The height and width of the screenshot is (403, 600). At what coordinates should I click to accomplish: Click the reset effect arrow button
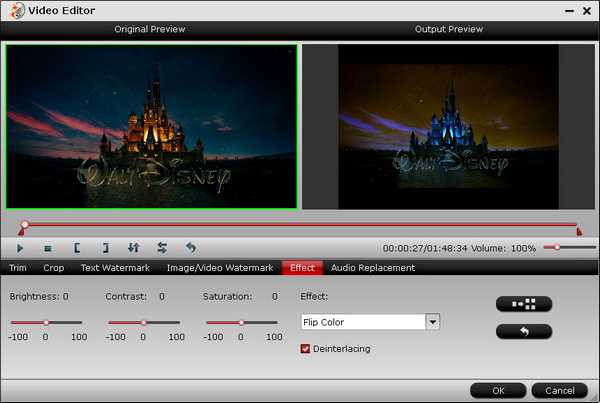524,331
